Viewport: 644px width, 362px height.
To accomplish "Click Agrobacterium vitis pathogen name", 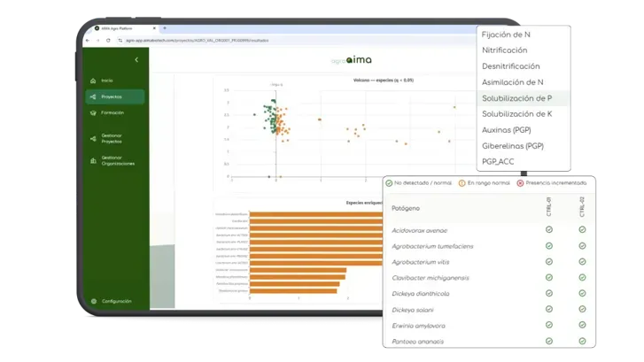I will tap(421, 262).
